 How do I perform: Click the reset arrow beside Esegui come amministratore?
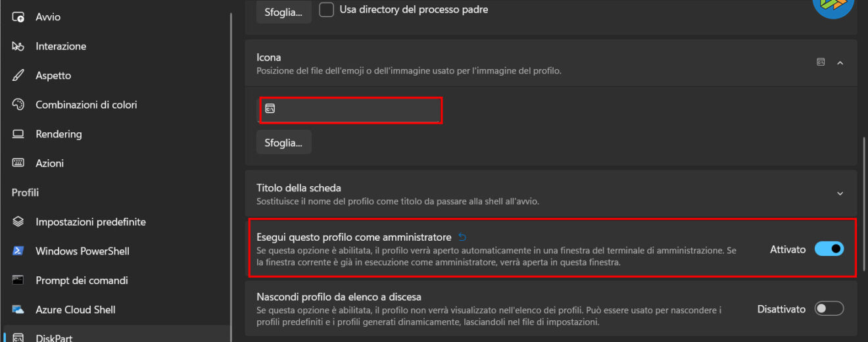click(x=462, y=237)
